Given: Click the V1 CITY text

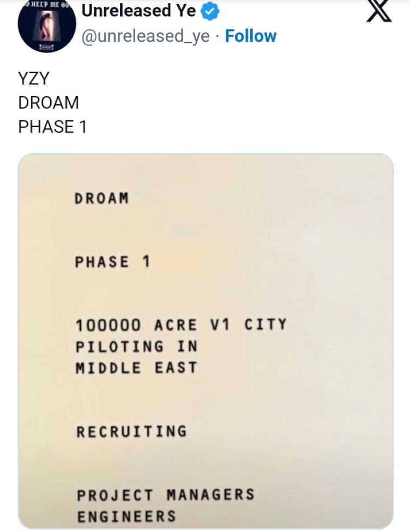Looking at the screenshot, I should coord(248,325).
